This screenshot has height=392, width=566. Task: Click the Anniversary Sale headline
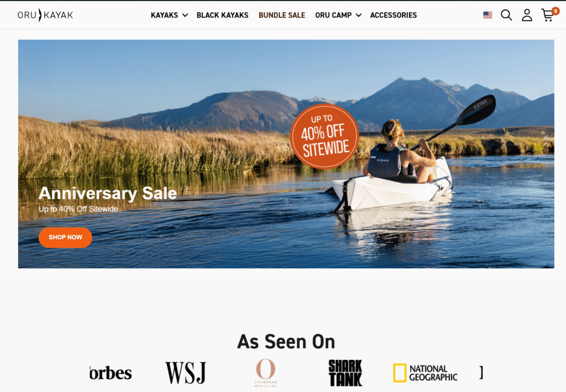(x=108, y=193)
